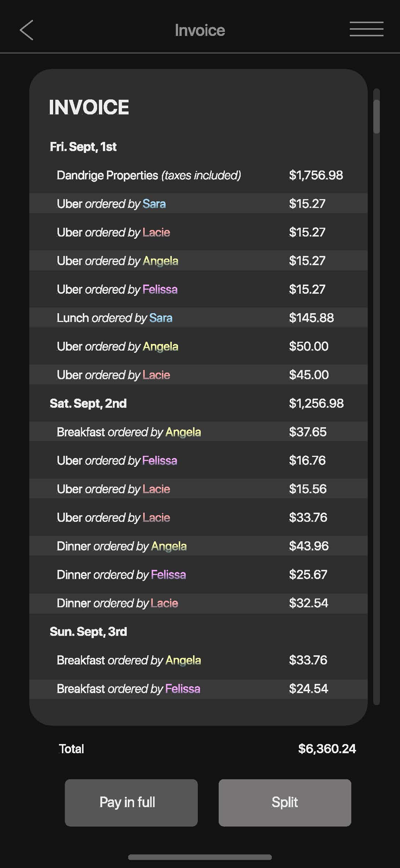This screenshot has height=868, width=400.
Task: Click the Sat. Sept, 2nd date header
Action: [88, 403]
